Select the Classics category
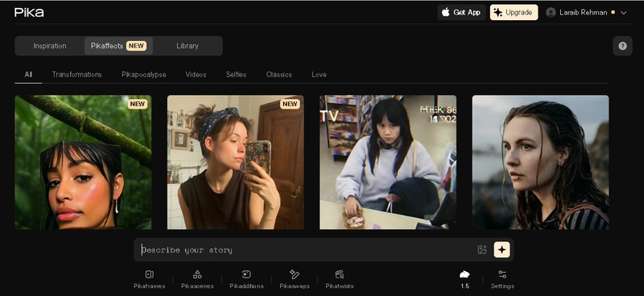This screenshot has width=644, height=296. 279,74
